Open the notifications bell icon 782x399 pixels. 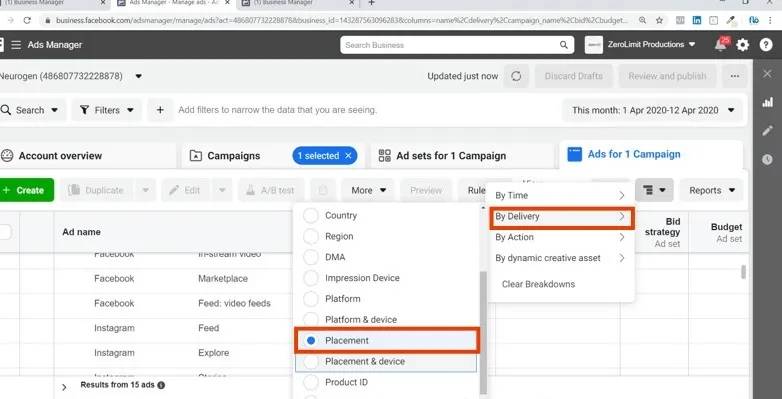(x=722, y=44)
